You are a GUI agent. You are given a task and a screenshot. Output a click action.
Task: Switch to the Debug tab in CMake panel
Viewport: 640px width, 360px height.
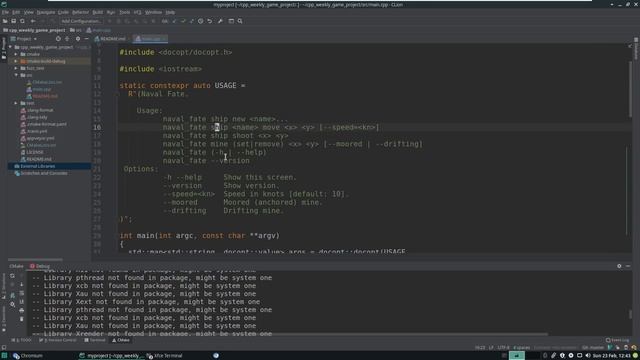pyautogui.click(x=40, y=266)
